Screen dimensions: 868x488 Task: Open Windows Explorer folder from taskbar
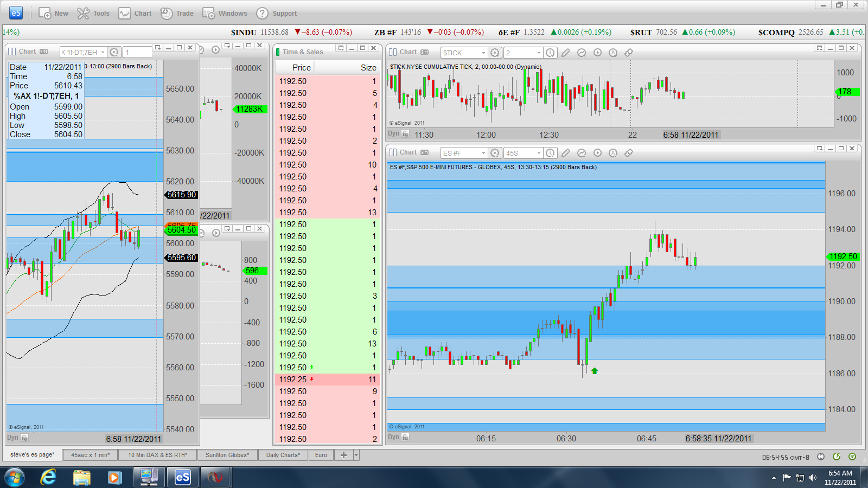[x=81, y=477]
